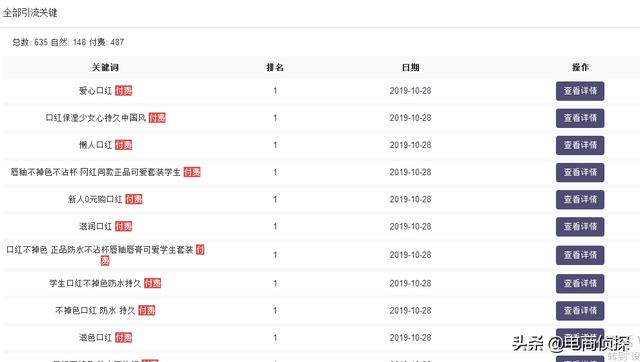This screenshot has width=640, height=362.
Task: Click 查看详情 for 滋润口红
Action: click(580, 227)
